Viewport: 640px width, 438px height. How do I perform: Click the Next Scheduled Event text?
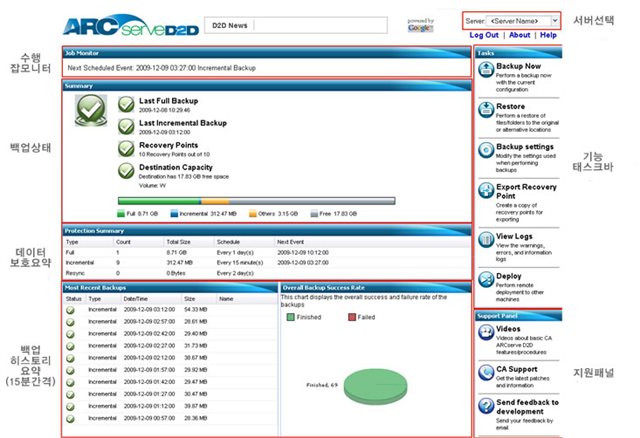point(162,68)
